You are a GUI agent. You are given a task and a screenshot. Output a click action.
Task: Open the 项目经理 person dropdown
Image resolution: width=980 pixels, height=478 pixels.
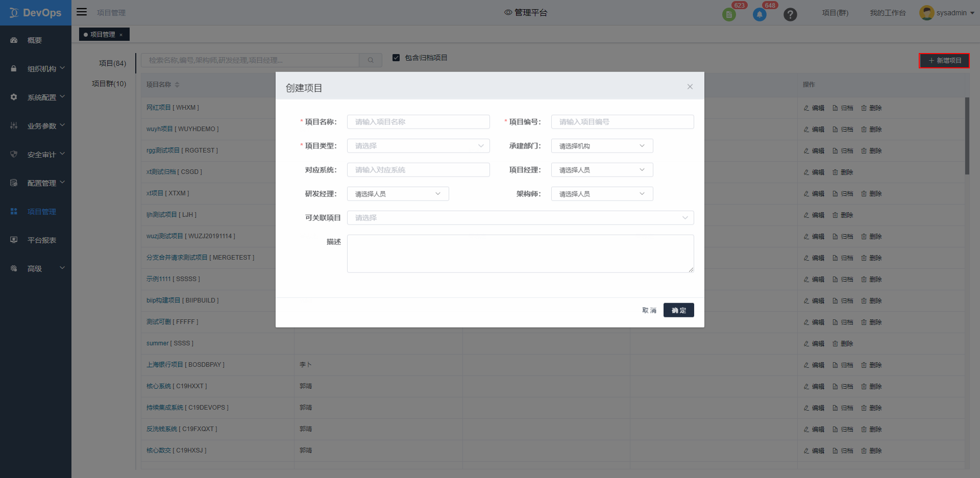pyautogui.click(x=602, y=170)
